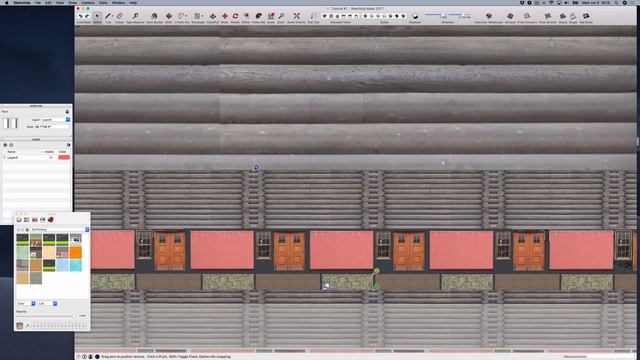Click Name column header in Layers
Screen dimensions: 640x360
pyautogui.click(x=11, y=151)
